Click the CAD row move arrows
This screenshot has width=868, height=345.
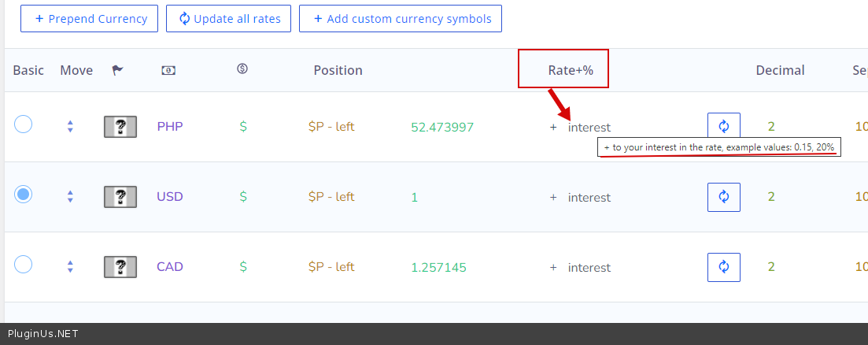coord(70,267)
